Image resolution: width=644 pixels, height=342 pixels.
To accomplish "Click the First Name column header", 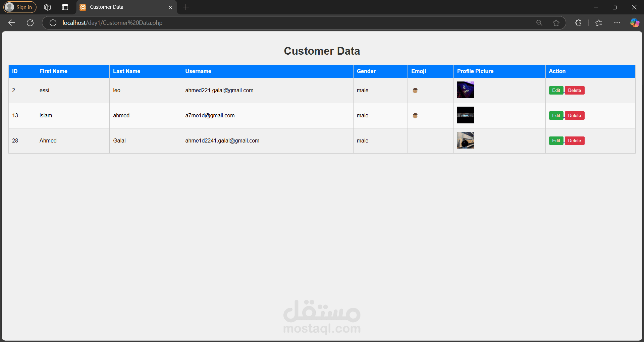I will (x=73, y=71).
